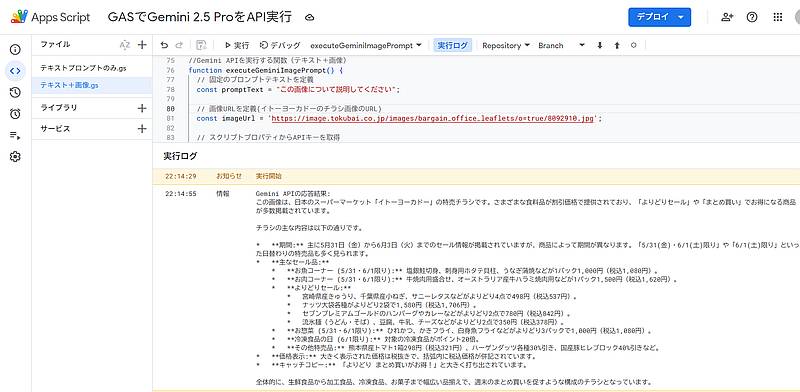Click the 22:14:29 log timestamp
This screenshot has height=392, width=800.
pyautogui.click(x=181, y=176)
